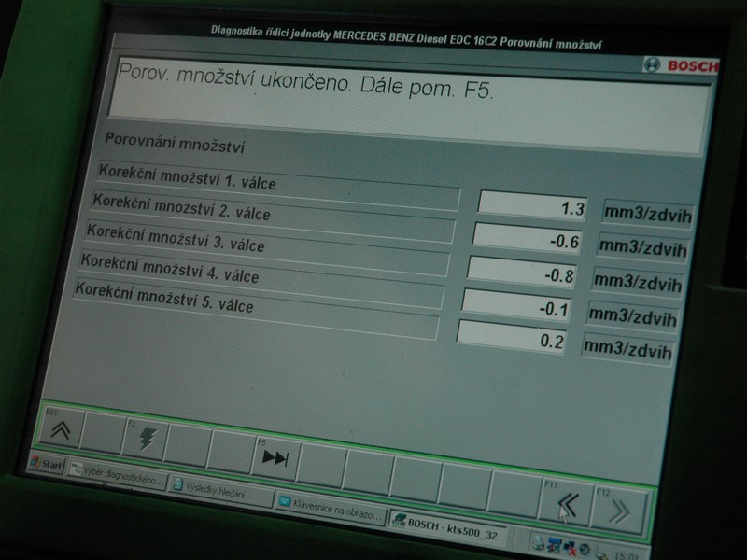Switch to Výběr diagnostického taskbar window
Image resolution: width=747 pixels, height=560 pixels.
point(118,474)
